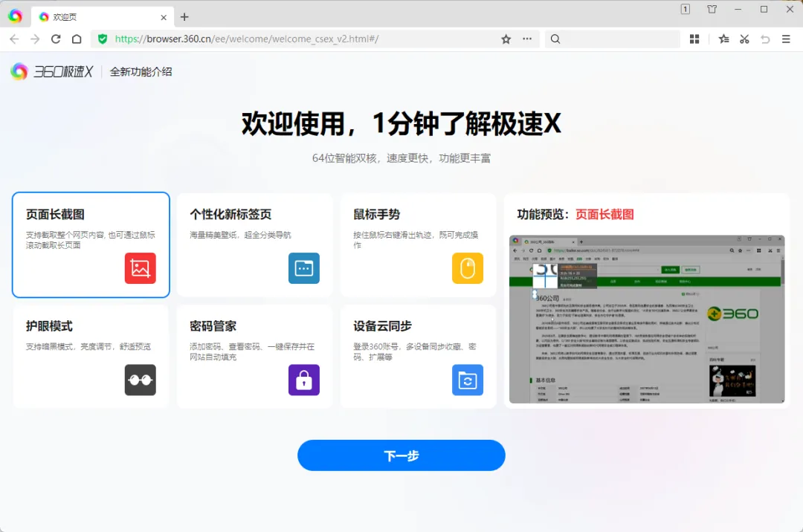Click the 欢迎使用 headline text
Image resolution: width=803 pixels, height=532 pixels.
click(401, 123)
